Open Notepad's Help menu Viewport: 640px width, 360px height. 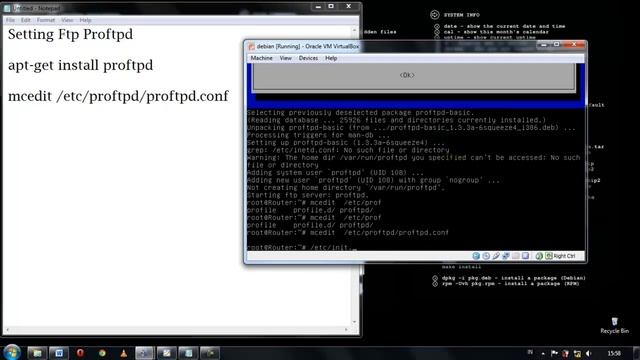85,20
